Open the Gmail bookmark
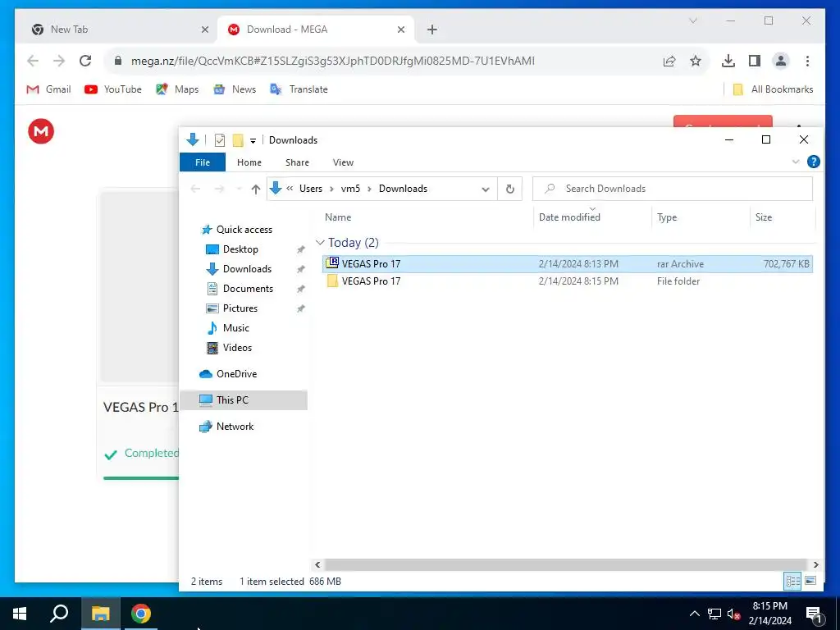840x630 pixels. 48,89
